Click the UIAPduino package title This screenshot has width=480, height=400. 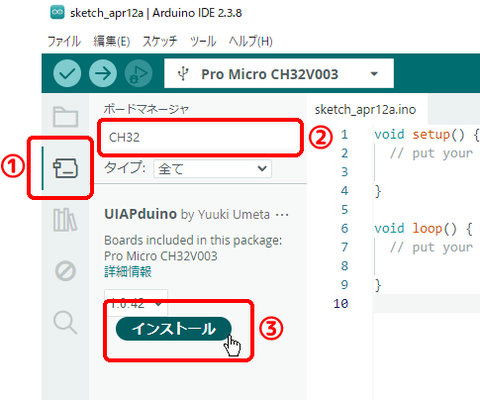click(x=140, y=214)
